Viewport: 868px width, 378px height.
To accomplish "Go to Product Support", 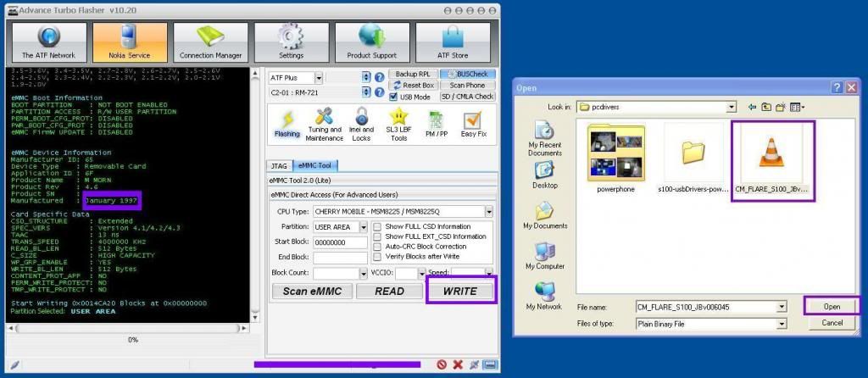I will click(x=371, y=42).
